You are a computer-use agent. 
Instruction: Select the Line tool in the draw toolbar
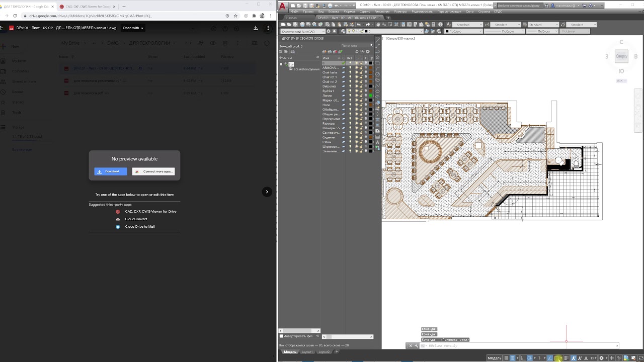(x=378, y=41)
